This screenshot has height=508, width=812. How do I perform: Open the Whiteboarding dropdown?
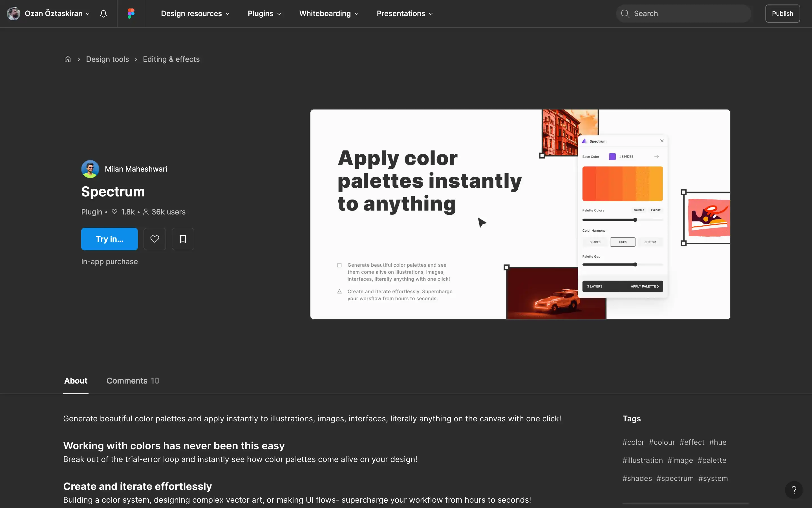[x=329, y=14]
